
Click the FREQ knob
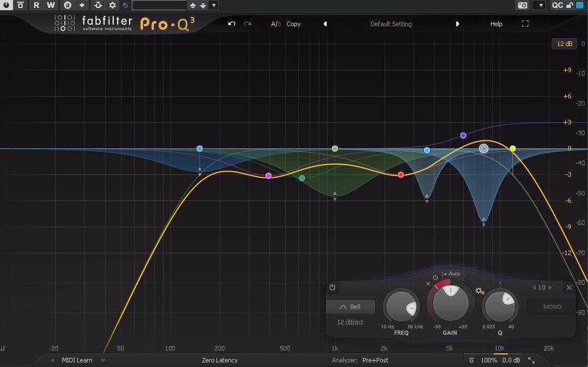401,307
